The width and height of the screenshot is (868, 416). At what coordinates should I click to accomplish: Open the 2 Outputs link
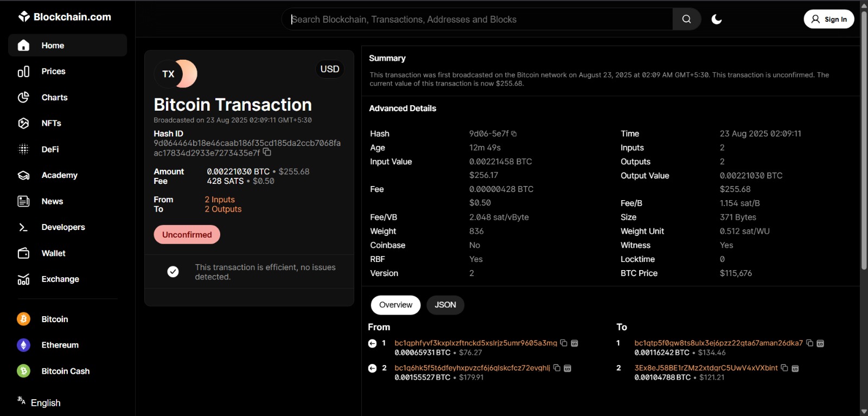(223, 209)
